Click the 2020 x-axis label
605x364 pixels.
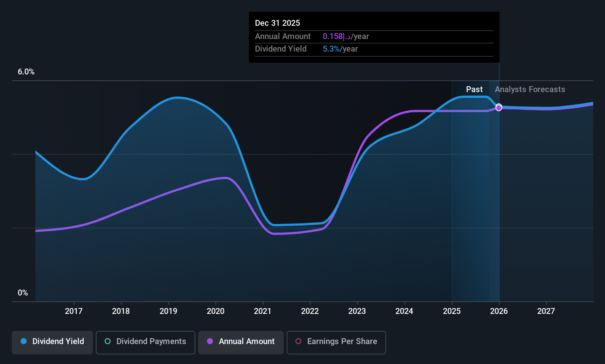(x=216, y=311)
